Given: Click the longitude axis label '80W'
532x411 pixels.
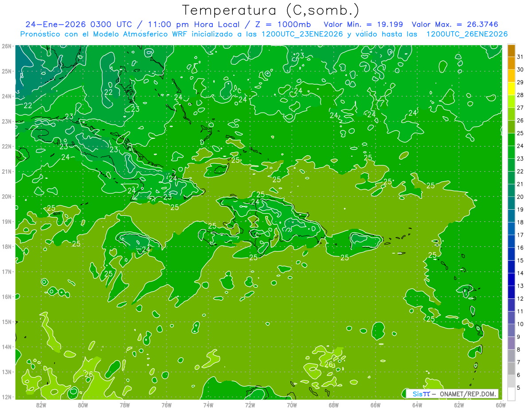Looking at the screenshot, I should coord(83,405).
